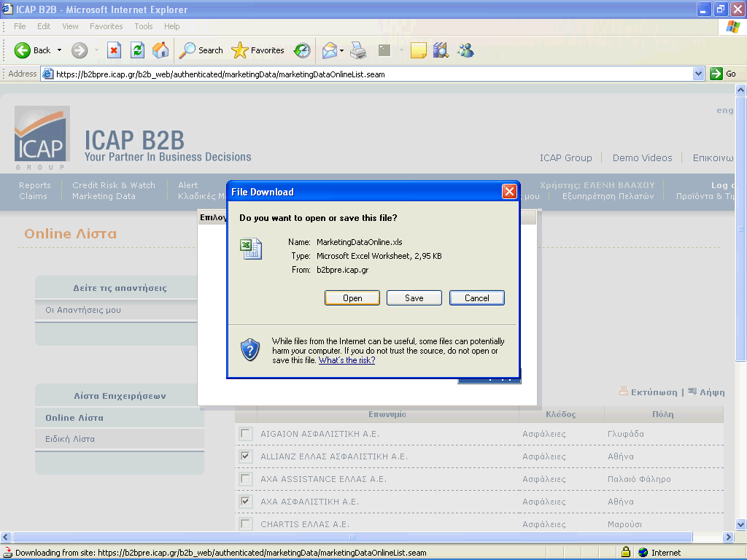Open the Favorites star in toolbar

pos(239,50)
